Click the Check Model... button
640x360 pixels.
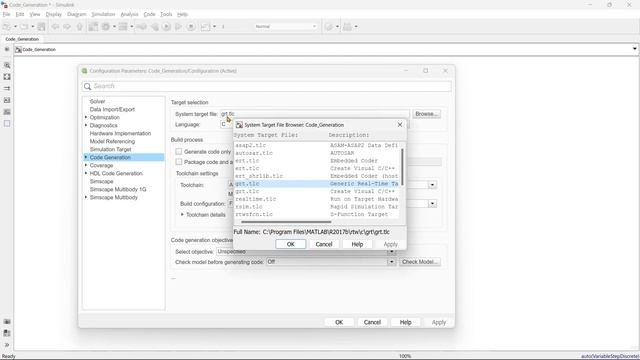pos(420,262)
